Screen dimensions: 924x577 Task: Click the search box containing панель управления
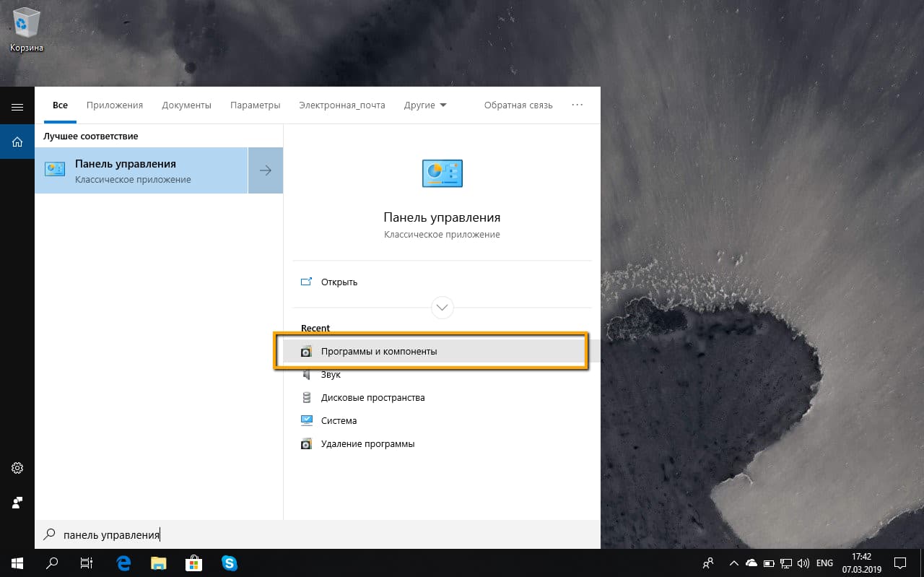tap(318, 535)
